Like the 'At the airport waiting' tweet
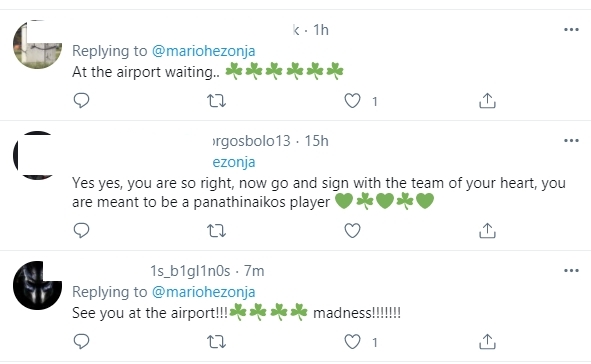The width and height of the screenshot is (591, 364). (x=352, y=101)
